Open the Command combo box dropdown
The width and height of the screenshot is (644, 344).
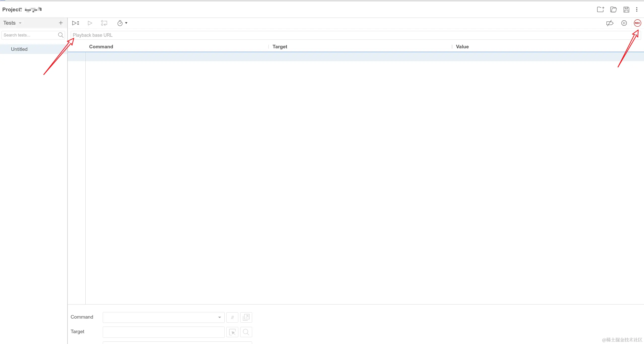[x=219, y=317]
